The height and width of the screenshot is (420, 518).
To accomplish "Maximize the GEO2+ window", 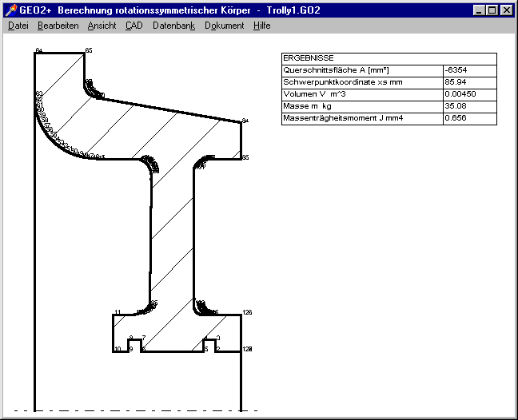I will [492, 10].
